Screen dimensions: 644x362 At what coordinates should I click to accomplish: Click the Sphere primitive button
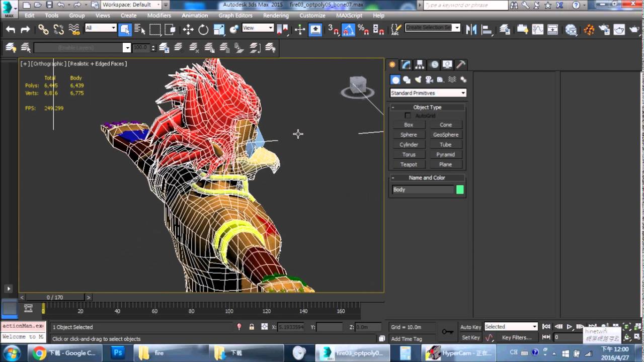tap(409, 135)
